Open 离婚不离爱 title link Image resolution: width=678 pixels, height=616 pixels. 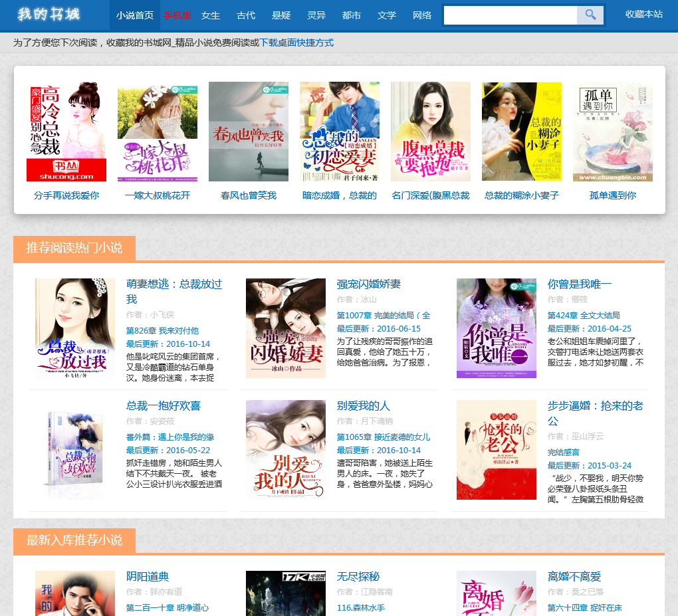(574, 576)
